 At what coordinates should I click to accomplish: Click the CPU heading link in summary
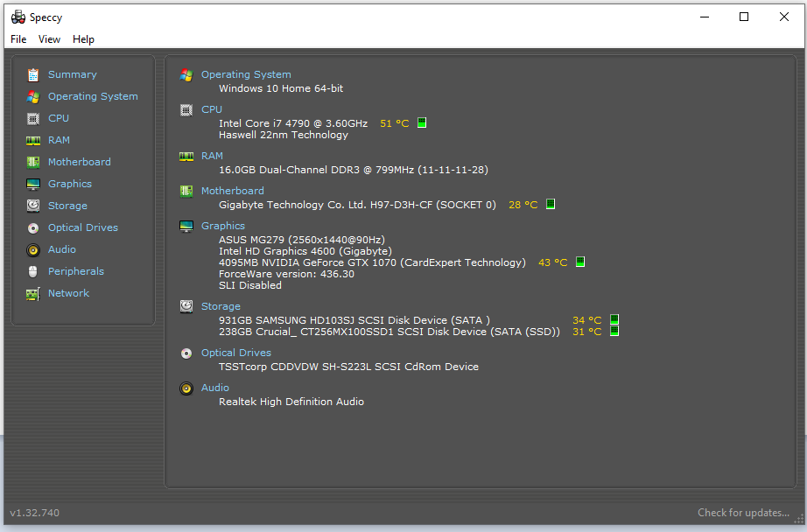click(x=212, y=109)
